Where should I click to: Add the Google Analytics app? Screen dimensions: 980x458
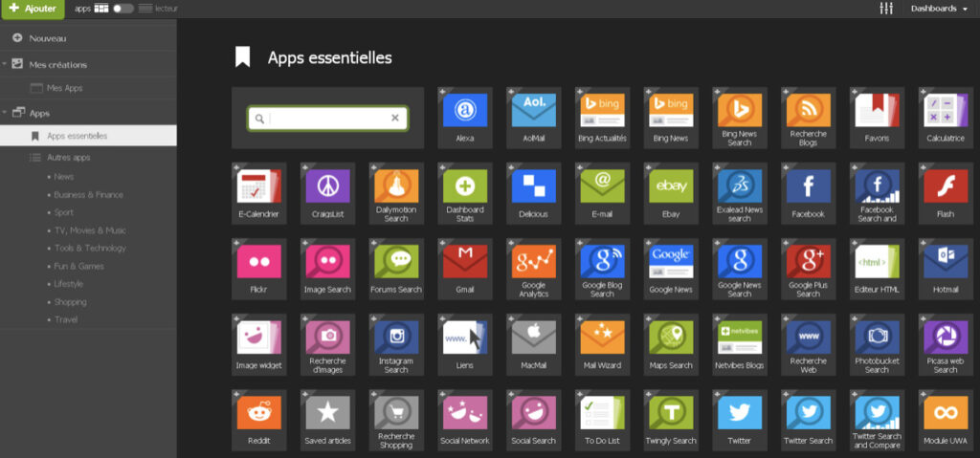tap(534, 269)
